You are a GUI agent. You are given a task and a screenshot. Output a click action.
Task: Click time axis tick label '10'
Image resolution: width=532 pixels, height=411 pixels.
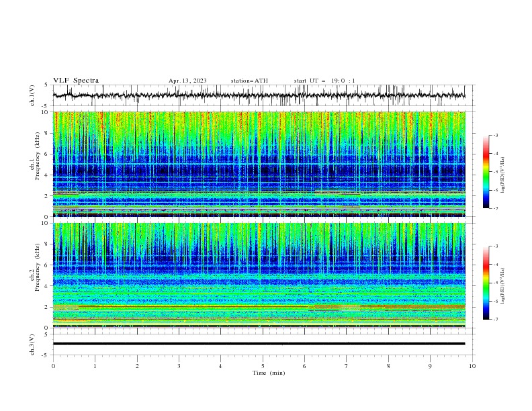(472, 366)
